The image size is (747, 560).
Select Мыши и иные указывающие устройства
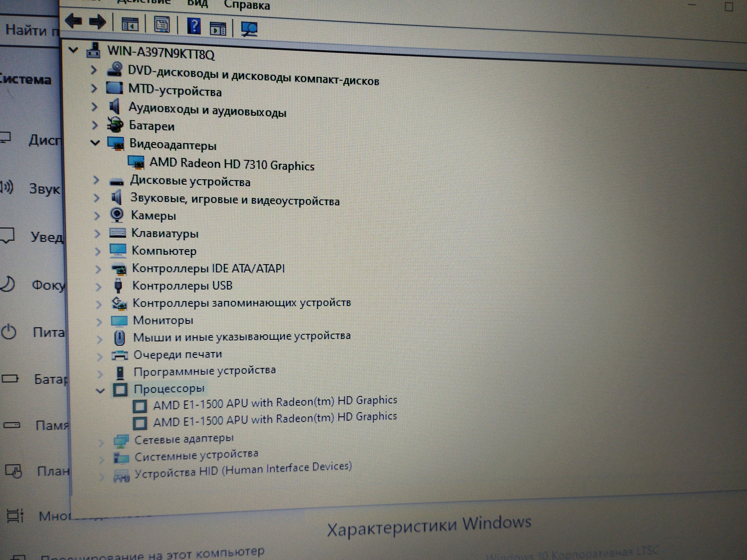(242, 337)
